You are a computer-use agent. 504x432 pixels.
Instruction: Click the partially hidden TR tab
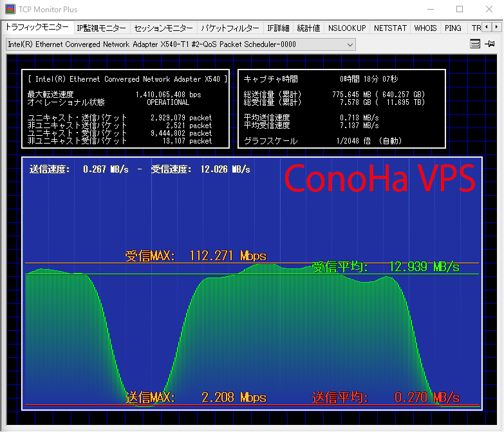475,28
